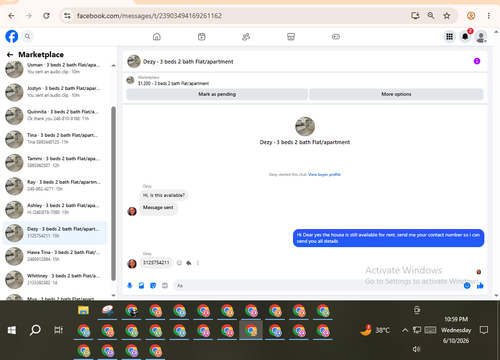The image size is (500, 360).
Task: Go to Facebook Home tab icon
Action: (157, 37)
